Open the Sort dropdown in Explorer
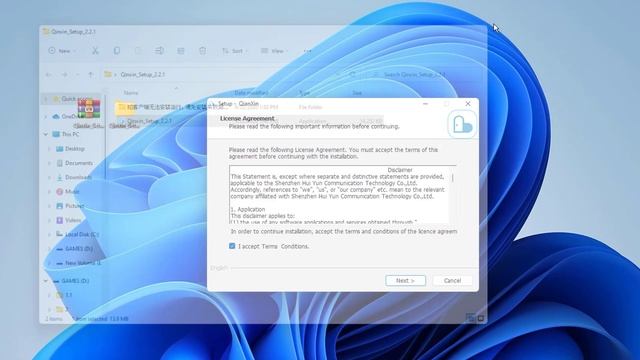Image resolution: width=640 pixels, height=360 pixels. (x=234, y=51)
